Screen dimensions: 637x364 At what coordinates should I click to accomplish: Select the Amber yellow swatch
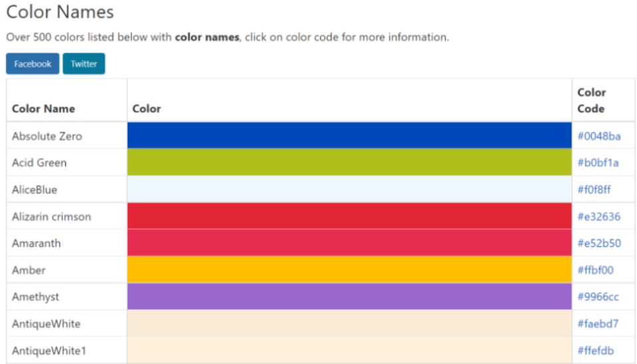coord(349,270)
